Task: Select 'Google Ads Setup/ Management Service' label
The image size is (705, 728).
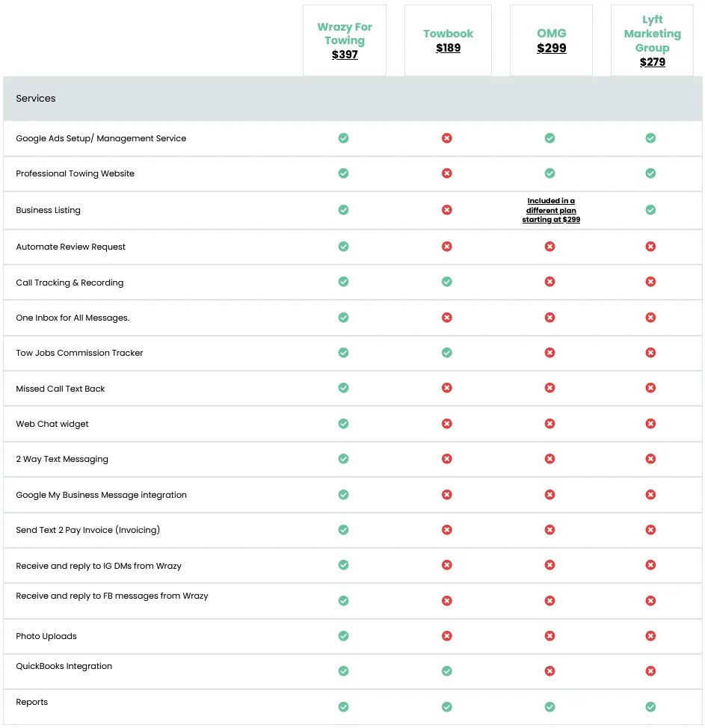Action: (x=101, y=138)
